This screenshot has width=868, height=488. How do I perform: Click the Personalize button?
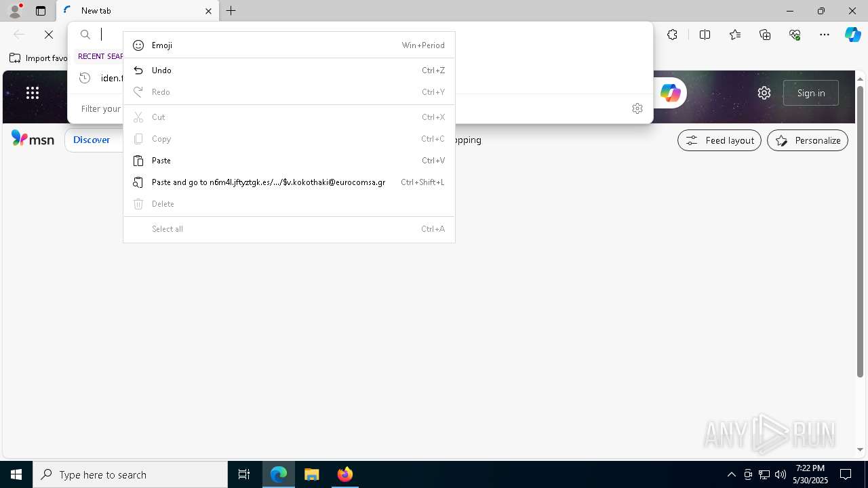click(x=808, y=140)
